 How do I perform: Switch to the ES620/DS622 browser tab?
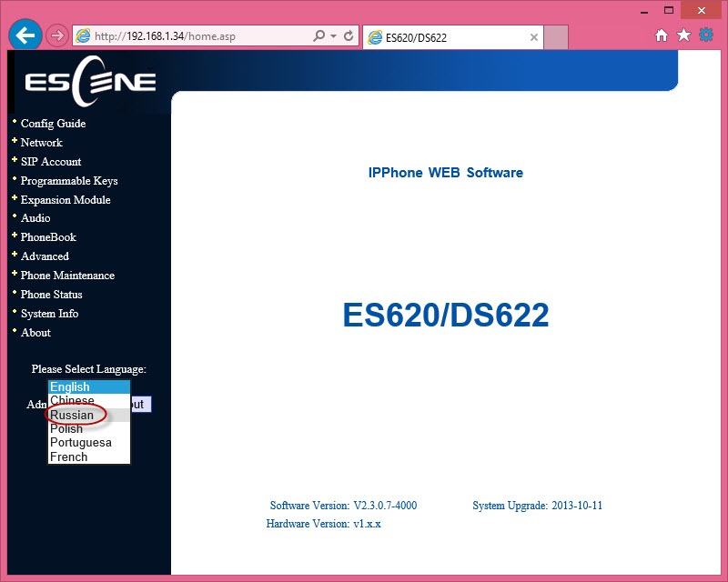452,37
